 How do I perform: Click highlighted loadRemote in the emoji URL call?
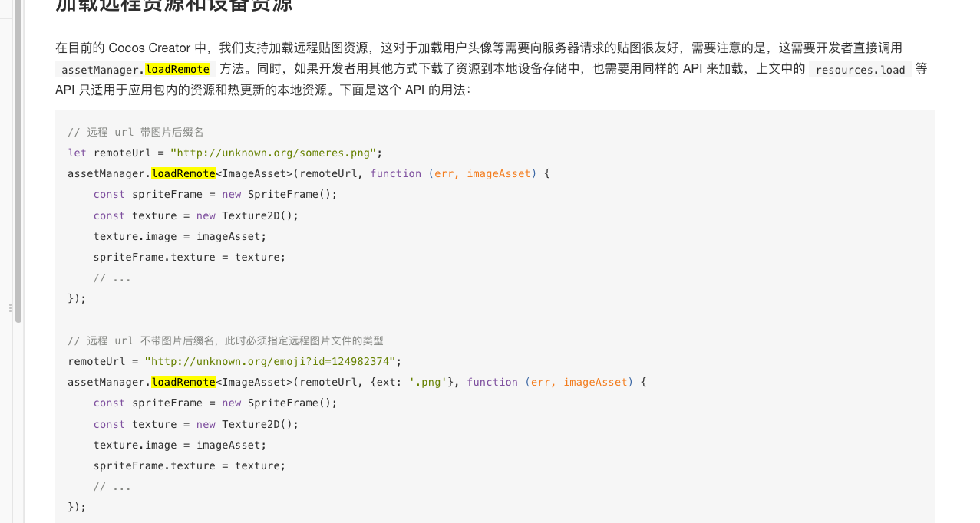183,382
